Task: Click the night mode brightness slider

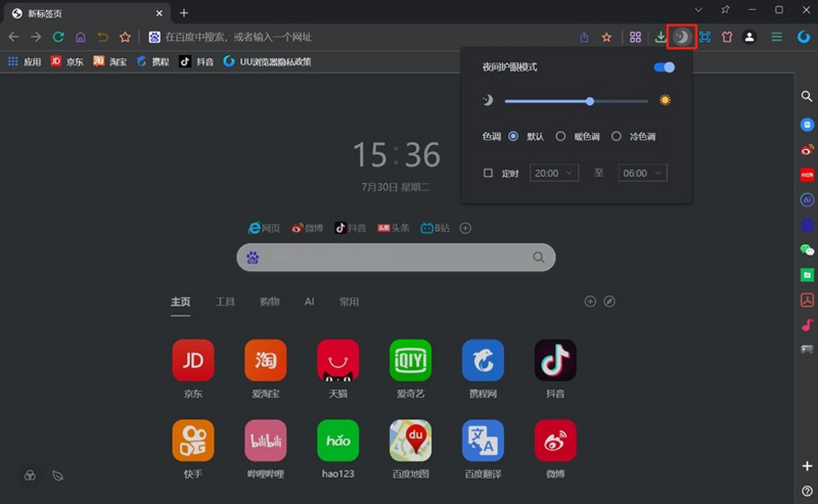Action: [576, 101]
